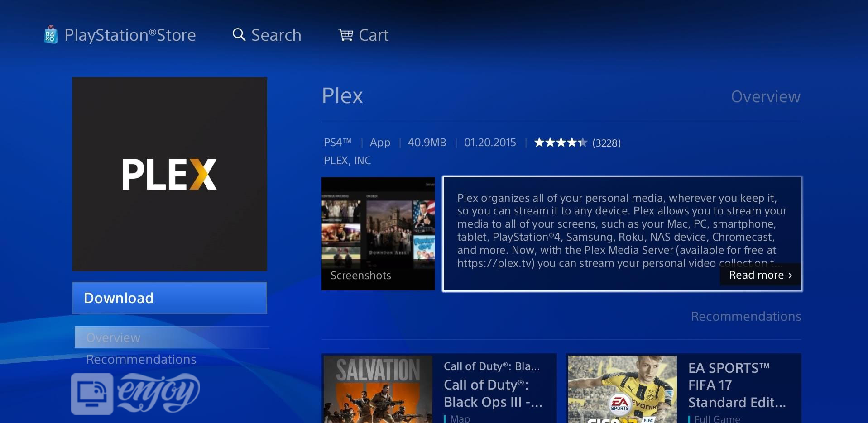
Task: Click the EA Sports logo on FIFA cover
Action: tap(620, 403)
